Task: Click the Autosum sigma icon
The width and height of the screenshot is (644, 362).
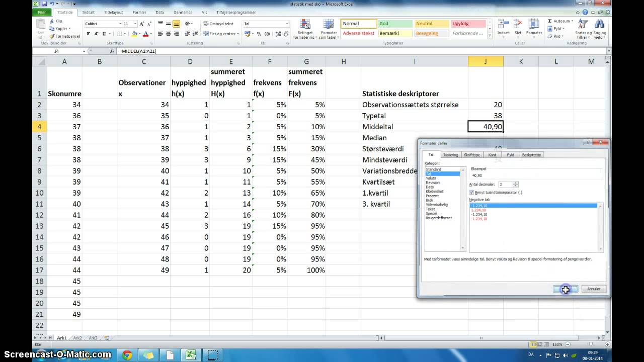Action: [x=550, y=21]
